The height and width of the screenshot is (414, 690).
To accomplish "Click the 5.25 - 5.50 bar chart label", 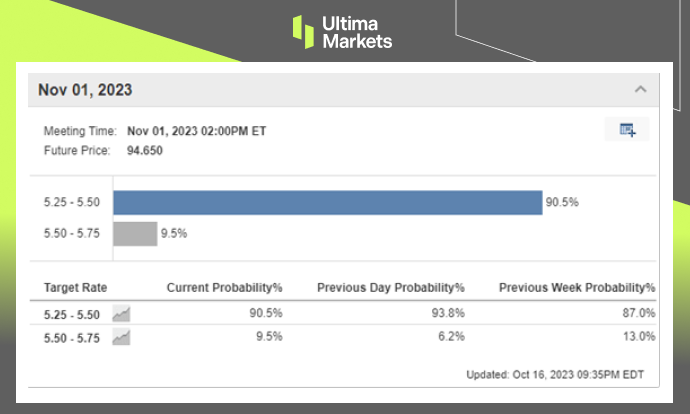I will [x=72, y=202].
